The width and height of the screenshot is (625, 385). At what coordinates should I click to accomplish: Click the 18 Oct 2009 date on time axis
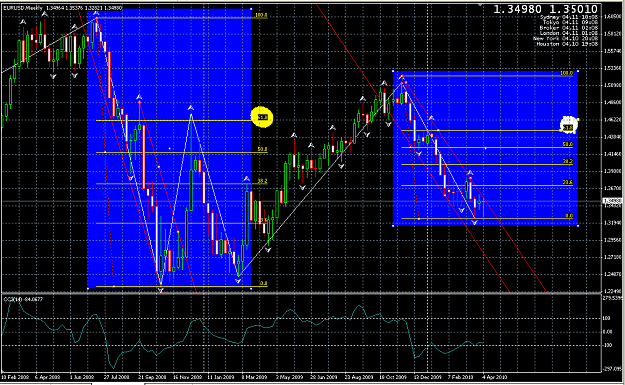pos(393,377)
